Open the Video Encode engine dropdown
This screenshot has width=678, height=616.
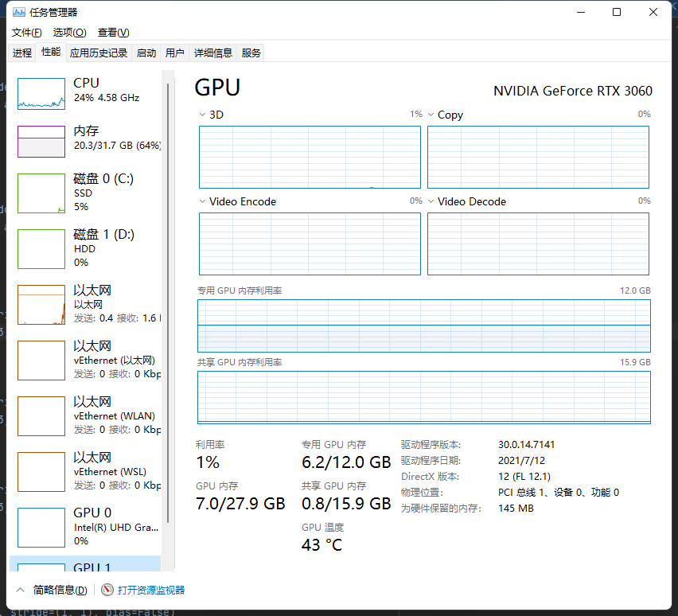point(202,201)
